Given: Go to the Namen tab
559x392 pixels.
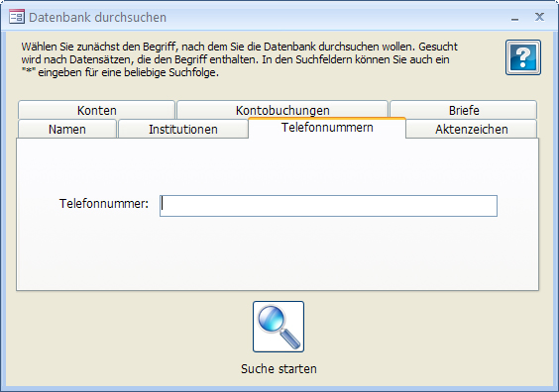Looking at the screenshot, I should [x=67, y=129].
